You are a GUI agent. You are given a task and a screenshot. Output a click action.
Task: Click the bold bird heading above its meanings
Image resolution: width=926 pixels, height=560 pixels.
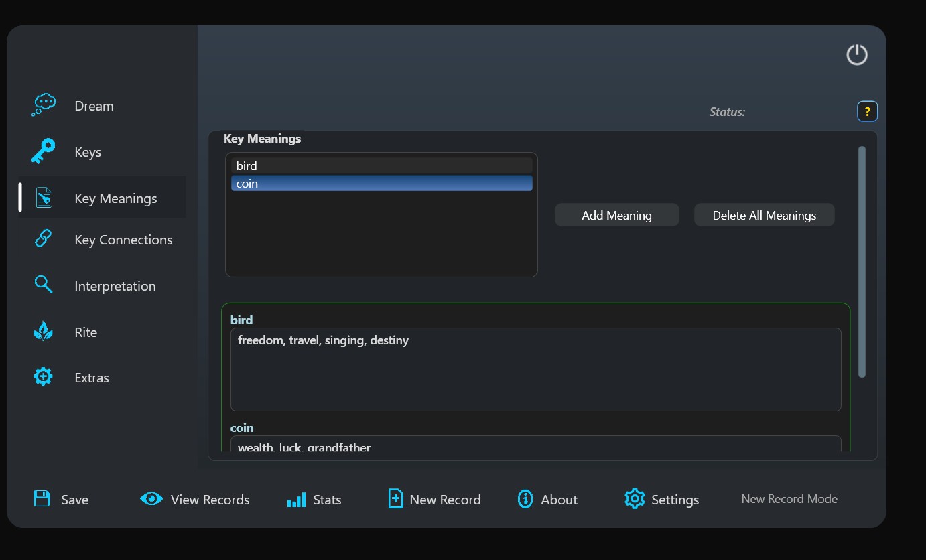[241, 320]
